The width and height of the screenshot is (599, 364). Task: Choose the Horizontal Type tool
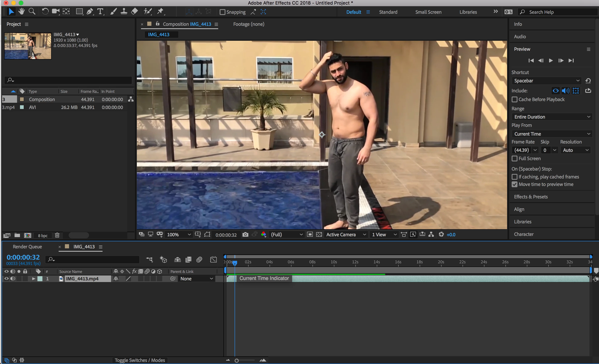point(100,12)
